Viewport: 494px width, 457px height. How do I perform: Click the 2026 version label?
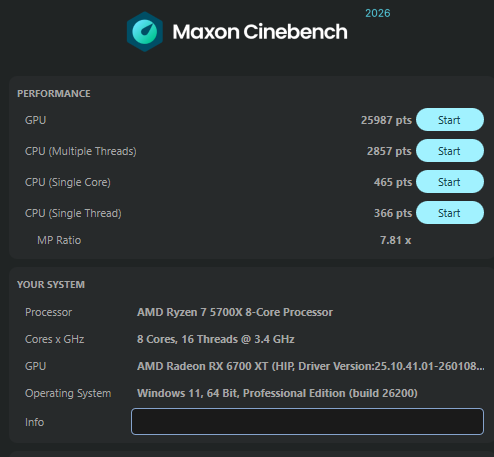point(378,13)
